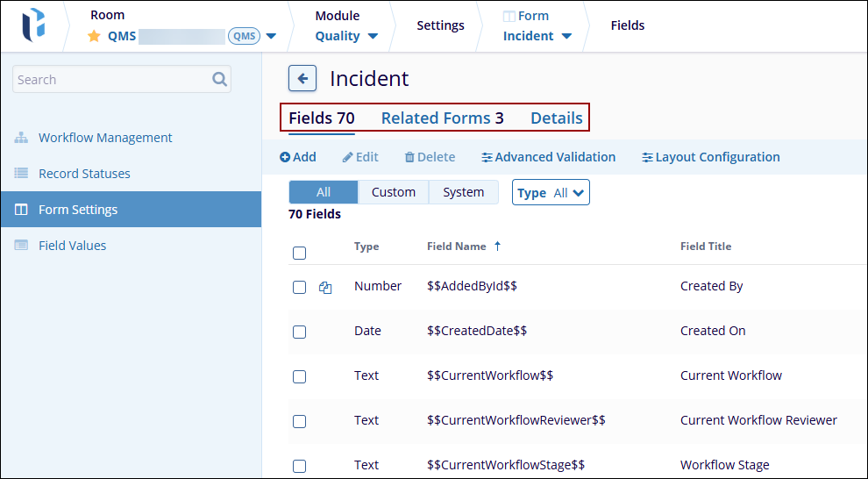Click the back arrow next to Incident
868x479 pixels.
tap(302, 78)
